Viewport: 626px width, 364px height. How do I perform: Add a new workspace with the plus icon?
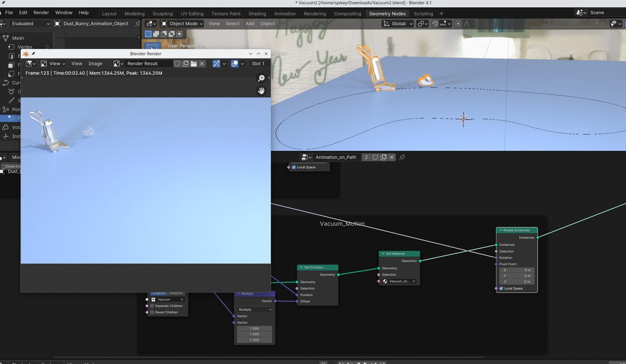point(442,14)
